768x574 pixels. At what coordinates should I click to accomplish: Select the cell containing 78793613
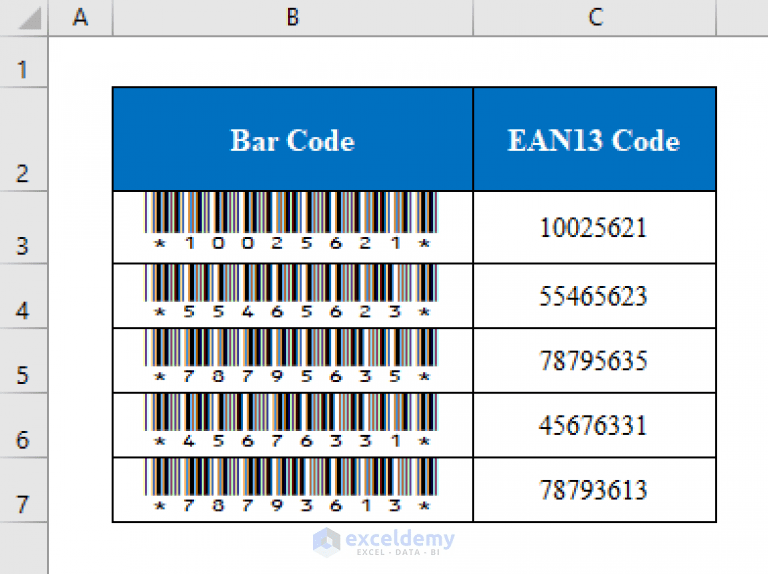(x=595, y=490)
